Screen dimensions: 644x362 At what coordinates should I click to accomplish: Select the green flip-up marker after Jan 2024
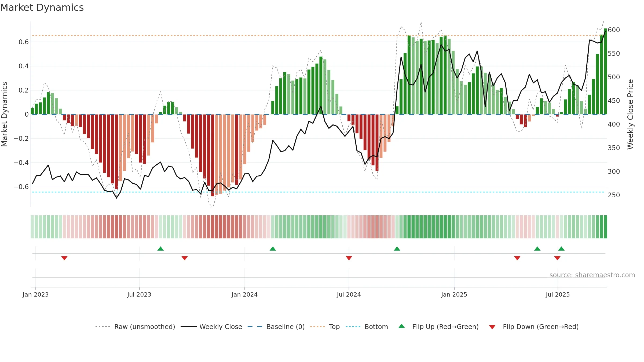(x=273, y=249)
